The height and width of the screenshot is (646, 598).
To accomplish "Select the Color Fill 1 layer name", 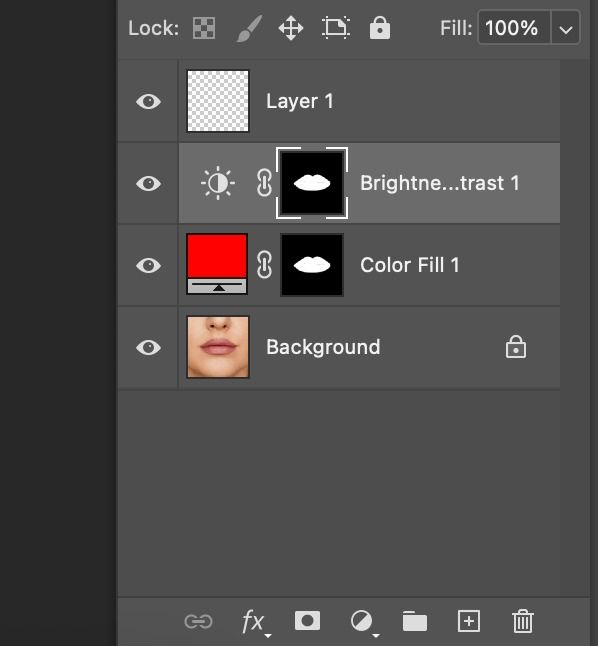I will (x=410, y=265).
